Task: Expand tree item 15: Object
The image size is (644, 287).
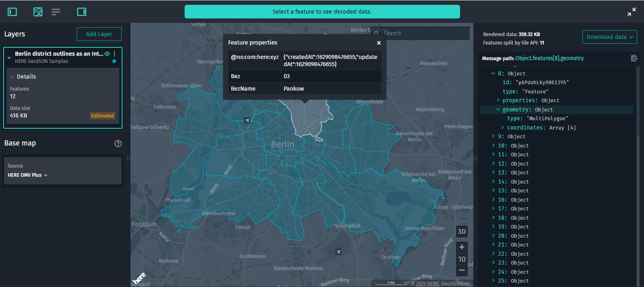Action: click(493, 190)
